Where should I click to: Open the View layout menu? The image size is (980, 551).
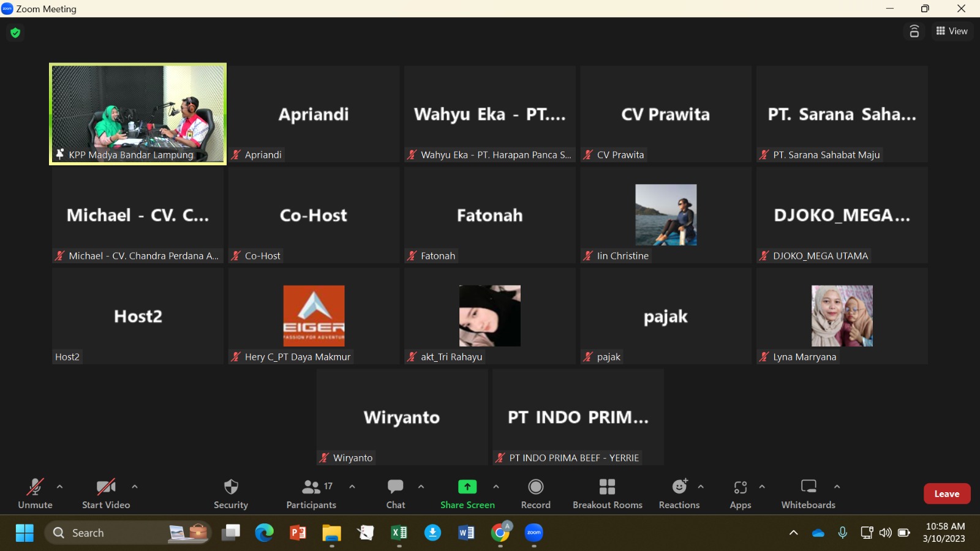click(x=952, y=31)
